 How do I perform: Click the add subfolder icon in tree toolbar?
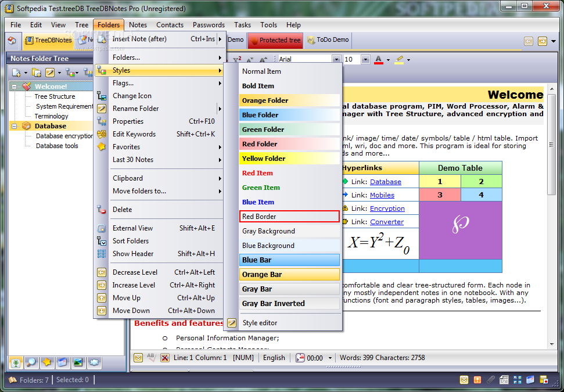[37, 73]
